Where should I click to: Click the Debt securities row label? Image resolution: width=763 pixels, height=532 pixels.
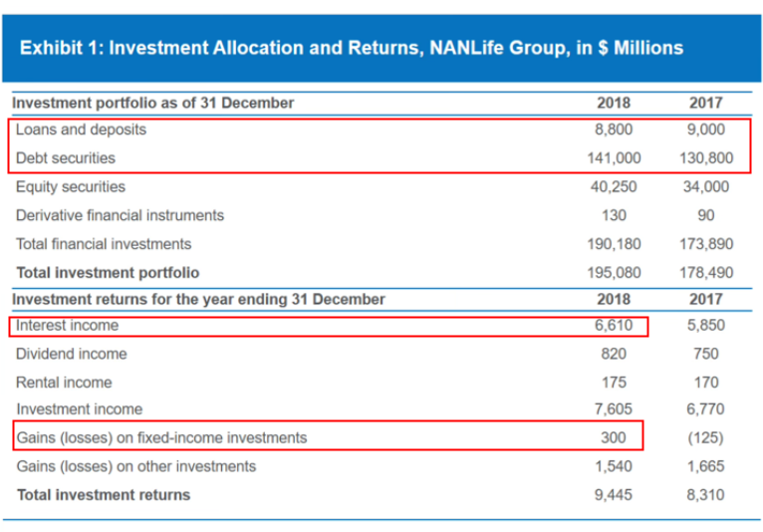[66, 157]
